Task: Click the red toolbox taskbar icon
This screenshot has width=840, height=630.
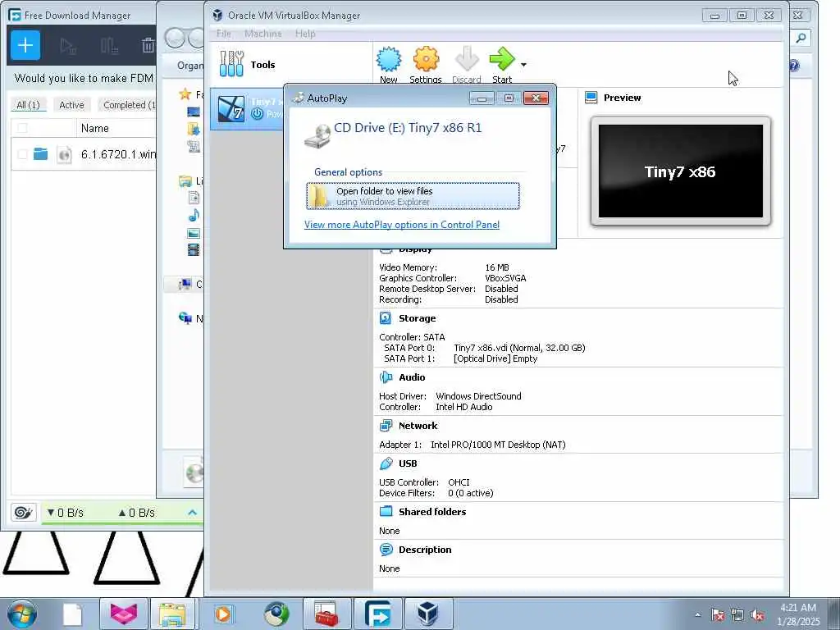Action: [326, 614]
